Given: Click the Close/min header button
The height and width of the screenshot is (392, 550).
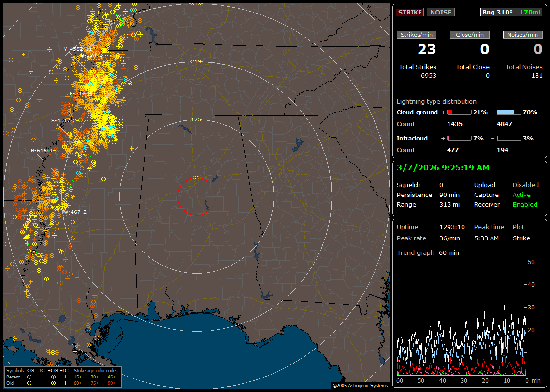Looking at the screenshot, I should click(x=470, y=35).
